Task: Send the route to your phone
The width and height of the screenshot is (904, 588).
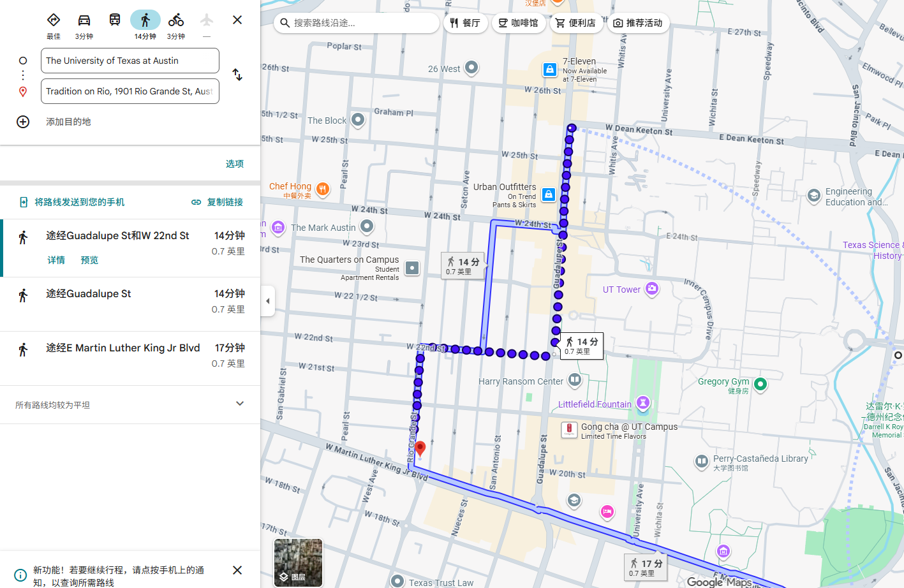Action: click(x=72, y=202)
